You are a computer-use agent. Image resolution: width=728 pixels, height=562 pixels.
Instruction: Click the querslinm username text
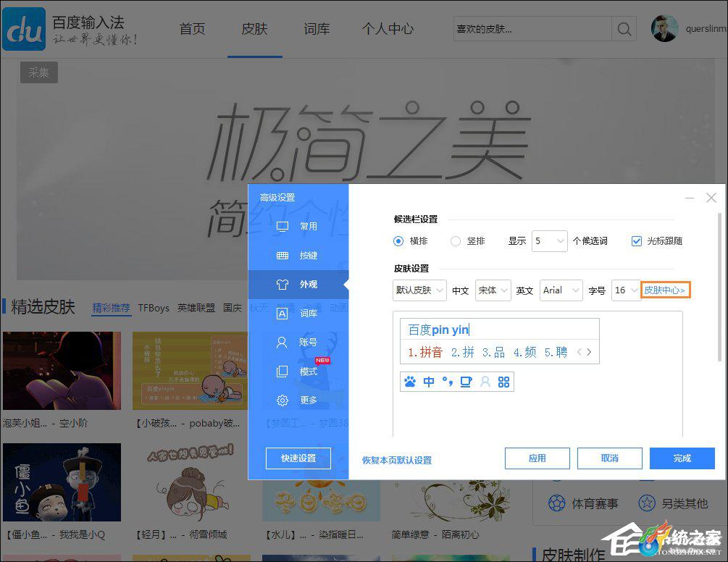pos(706,29)
